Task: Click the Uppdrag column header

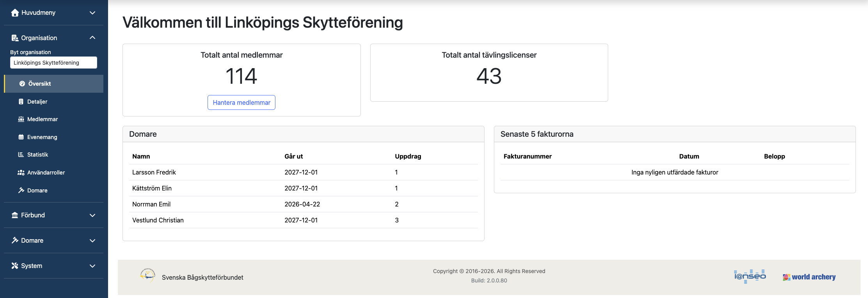Action: click(408, 156)
